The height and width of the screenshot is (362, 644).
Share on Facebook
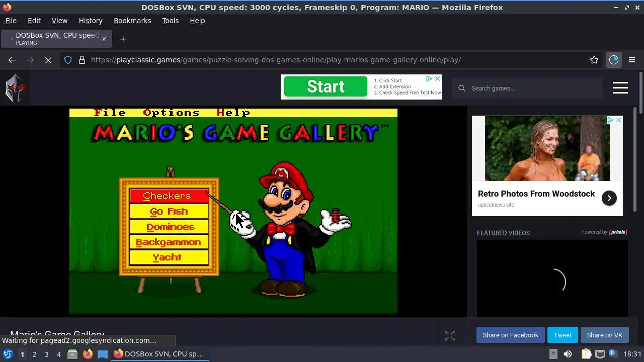510,335
